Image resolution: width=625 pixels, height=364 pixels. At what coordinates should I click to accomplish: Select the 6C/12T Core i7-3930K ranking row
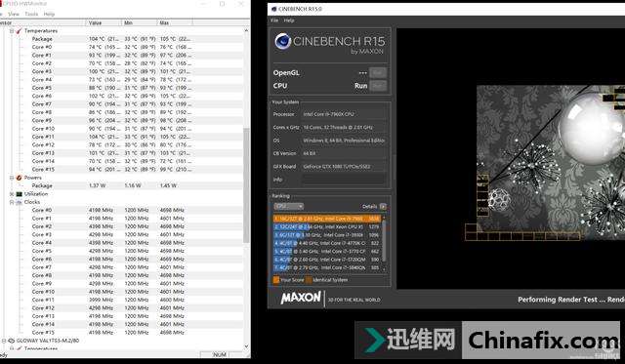(x=327, y=235)
